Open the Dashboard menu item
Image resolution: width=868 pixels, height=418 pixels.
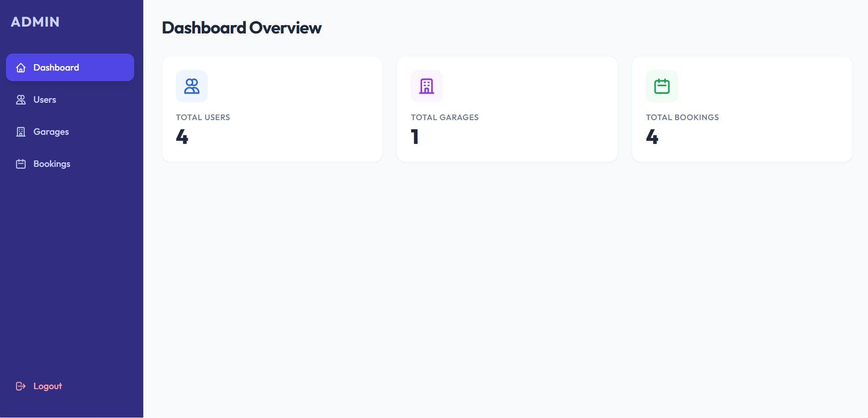70,67
